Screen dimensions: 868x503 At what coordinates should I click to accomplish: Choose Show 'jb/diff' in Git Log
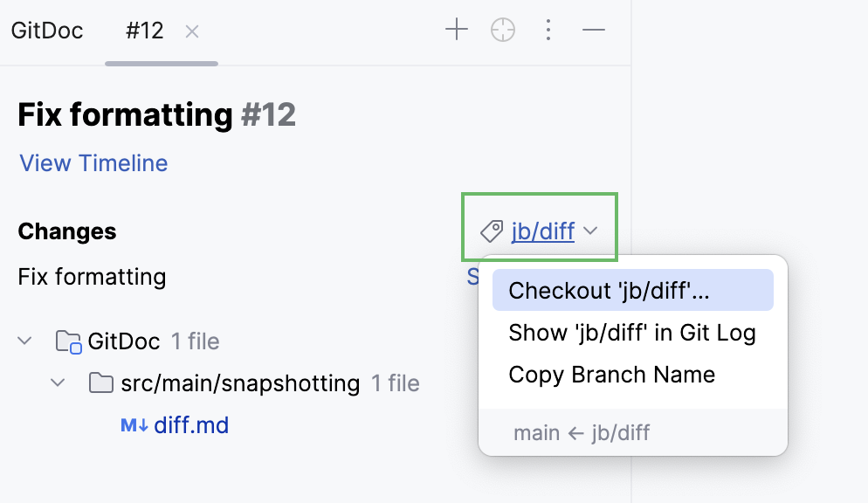click(x=631, y=333)
